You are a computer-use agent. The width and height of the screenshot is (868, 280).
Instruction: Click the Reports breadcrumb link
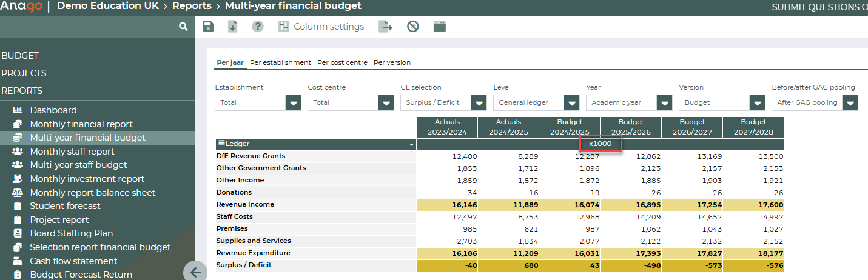tap(192, 7)
